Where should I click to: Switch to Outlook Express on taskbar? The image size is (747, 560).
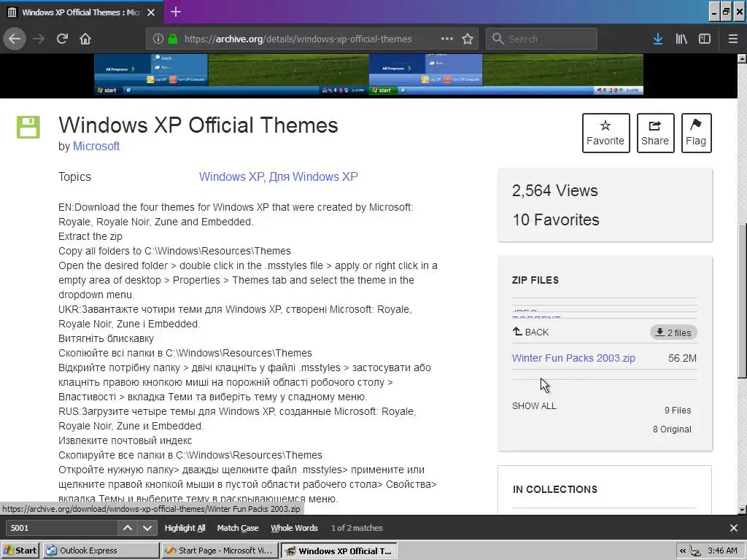tap(101, 551)
